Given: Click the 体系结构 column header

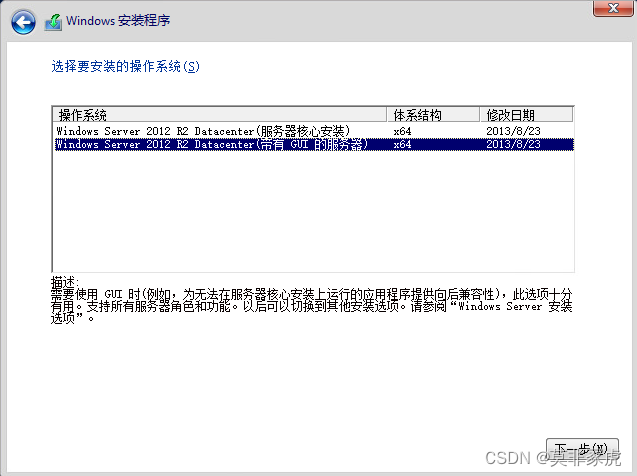Looking at the screenshot, I should pyautogui.click(x=433, y=115).
